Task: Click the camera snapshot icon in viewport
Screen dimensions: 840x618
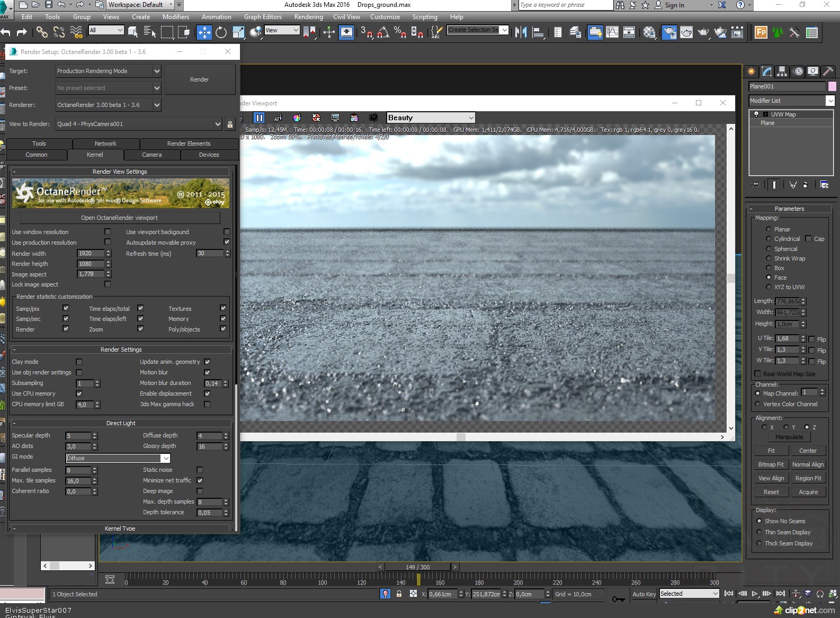Action: 373,118
